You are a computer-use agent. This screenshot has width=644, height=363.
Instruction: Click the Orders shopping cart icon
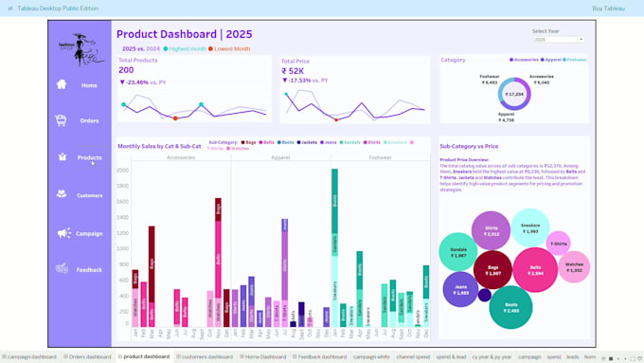coord(61,120)
